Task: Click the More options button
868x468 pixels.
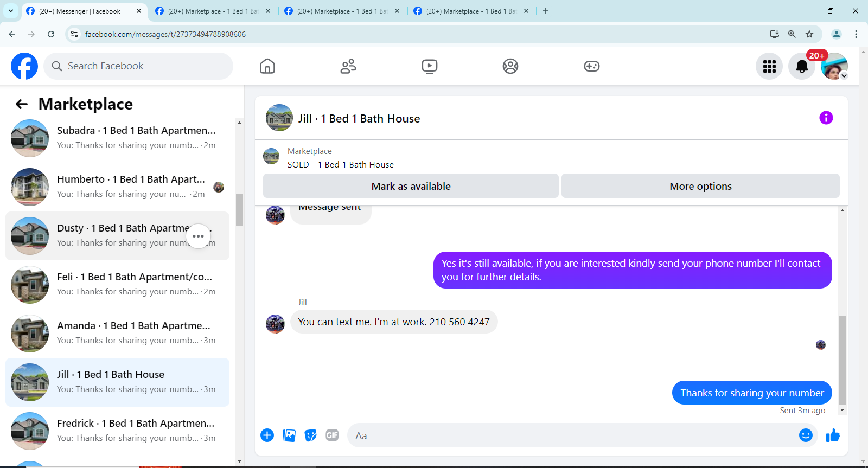Action: (x=700, y=186)
